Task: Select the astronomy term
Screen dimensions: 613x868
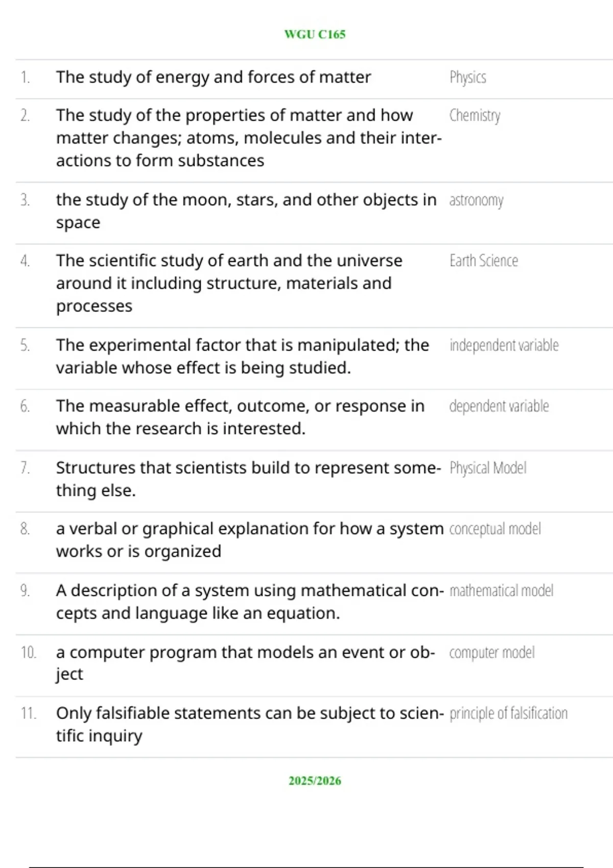Action: [477, 201]
